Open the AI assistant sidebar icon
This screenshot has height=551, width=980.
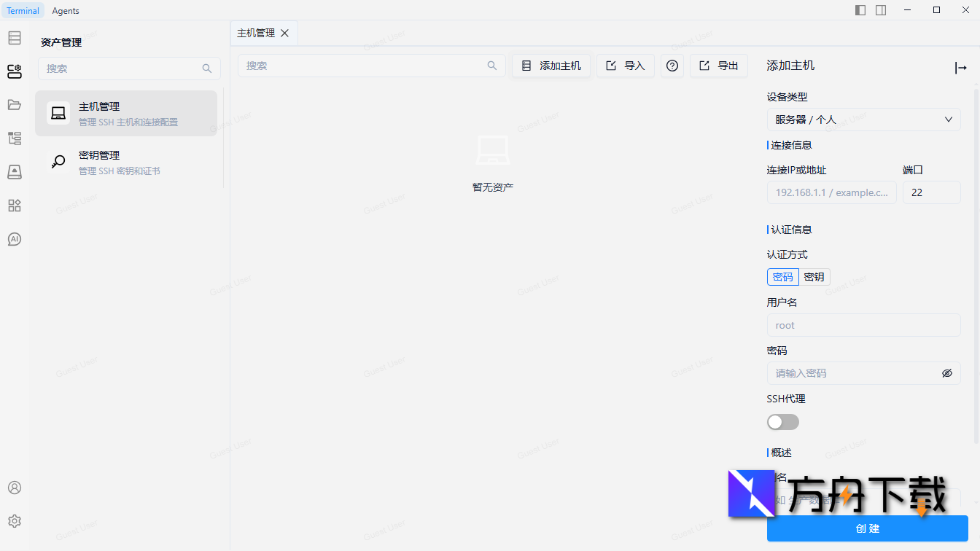pyautogui.click(x=15, y=239)
